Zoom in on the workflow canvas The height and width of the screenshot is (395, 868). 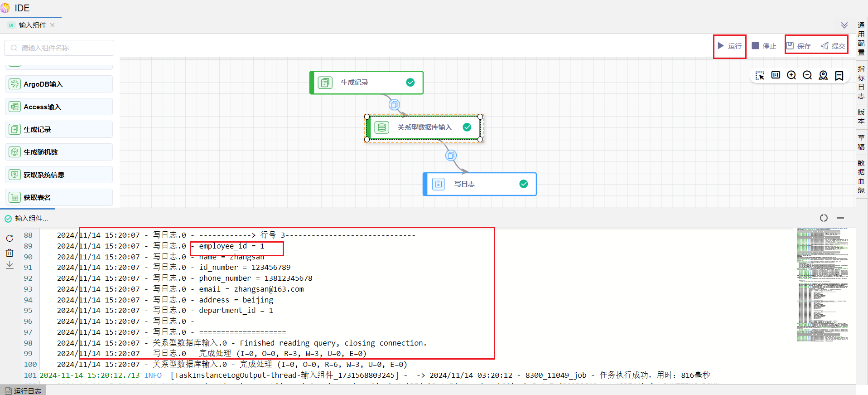791,75
